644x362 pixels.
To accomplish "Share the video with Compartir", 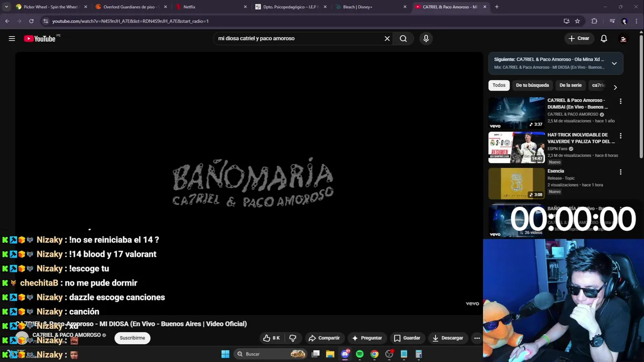I will click(324, 338).
